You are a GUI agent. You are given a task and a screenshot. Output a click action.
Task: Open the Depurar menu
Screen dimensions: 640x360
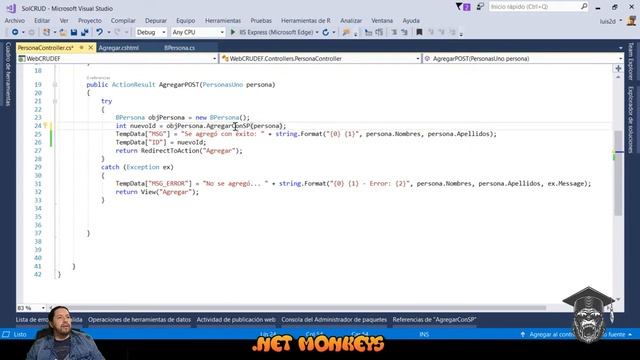pyautogui.click(x=156, y=20)
